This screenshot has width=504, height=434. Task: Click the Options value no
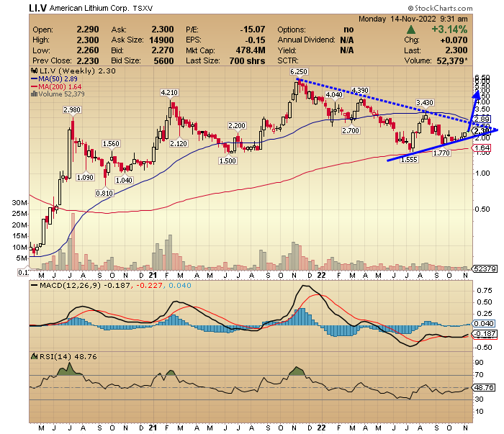tap(348, 30)
